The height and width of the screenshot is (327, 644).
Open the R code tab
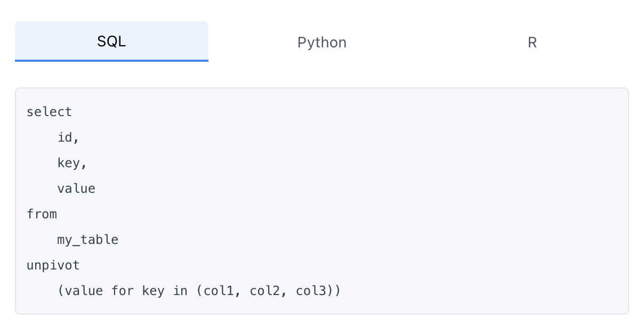click(532, 43)
